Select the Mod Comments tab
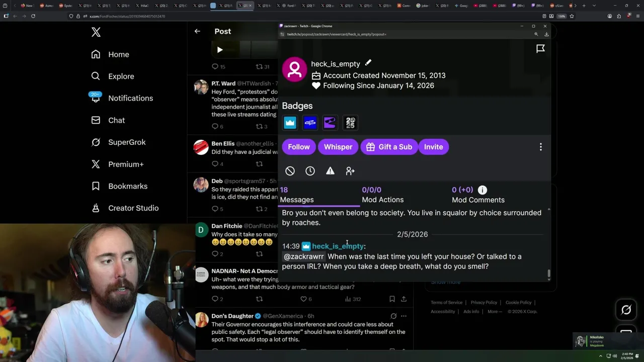The width and height of the screenshot is (644, 362). point(478,195)
